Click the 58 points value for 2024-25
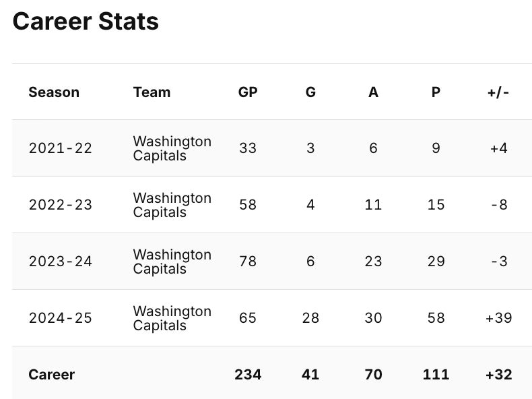532x399 pixels. tap(436, 318)
